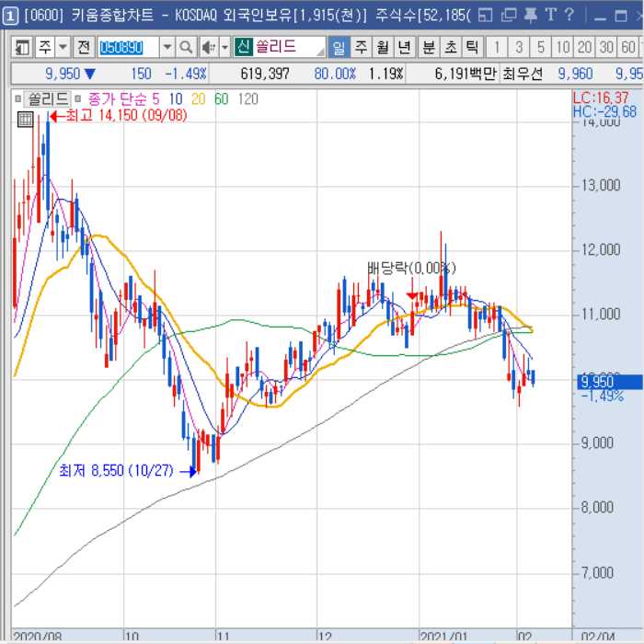Click the HC:-29.68 indicator text
The height and width of the screenshot is (644, 644).
pos(604,111)
